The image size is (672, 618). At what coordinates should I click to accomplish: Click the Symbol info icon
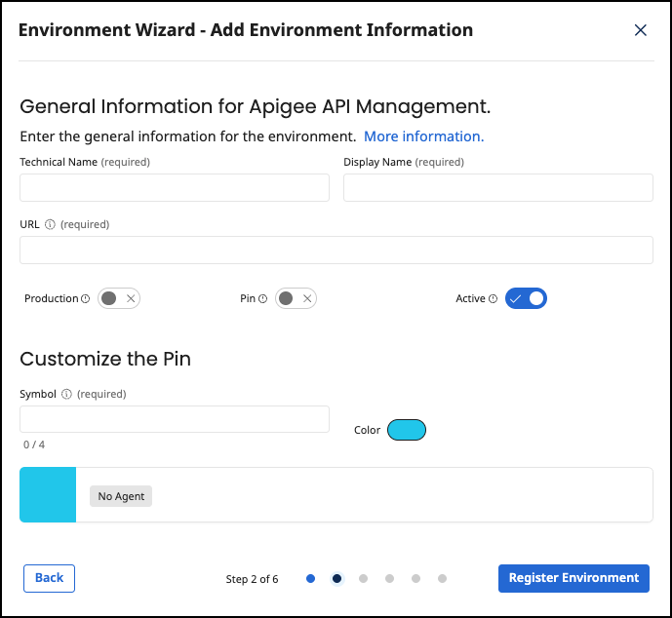tap(66, 394)
